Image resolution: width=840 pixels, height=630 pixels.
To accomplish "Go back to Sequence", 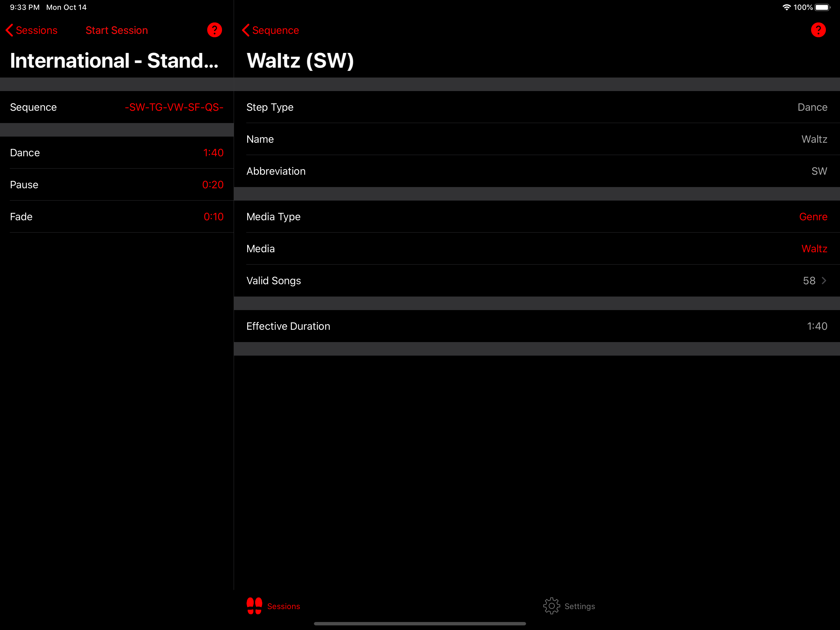I will pos(270,30).
